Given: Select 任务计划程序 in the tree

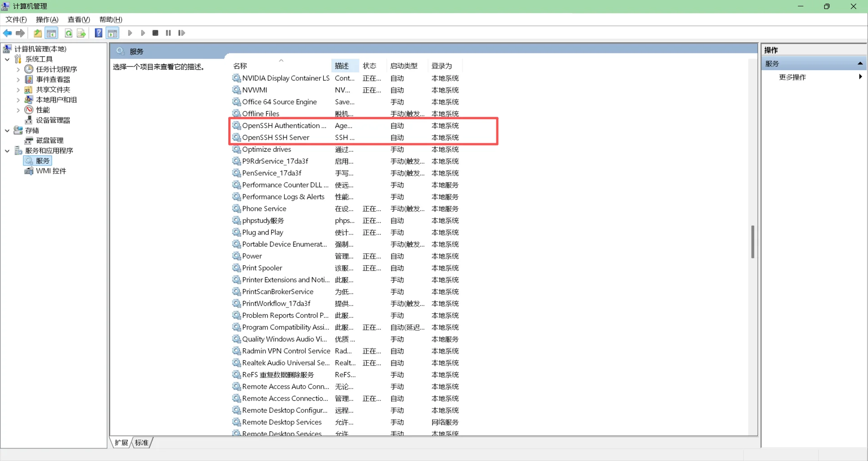Looking at the screenshot, I should click(x=57, y=69).
